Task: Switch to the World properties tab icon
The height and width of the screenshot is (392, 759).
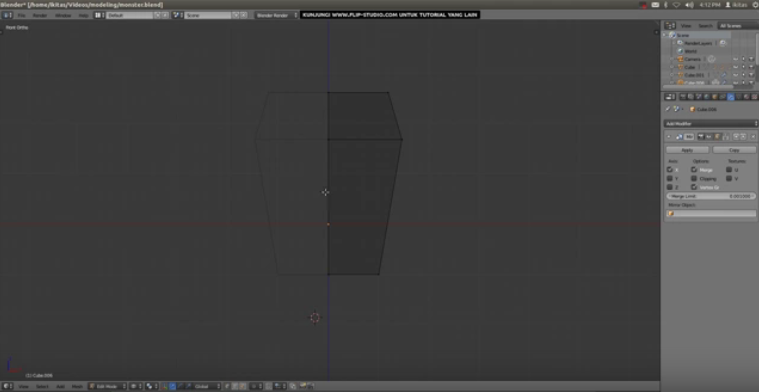Action: point(707,97)
